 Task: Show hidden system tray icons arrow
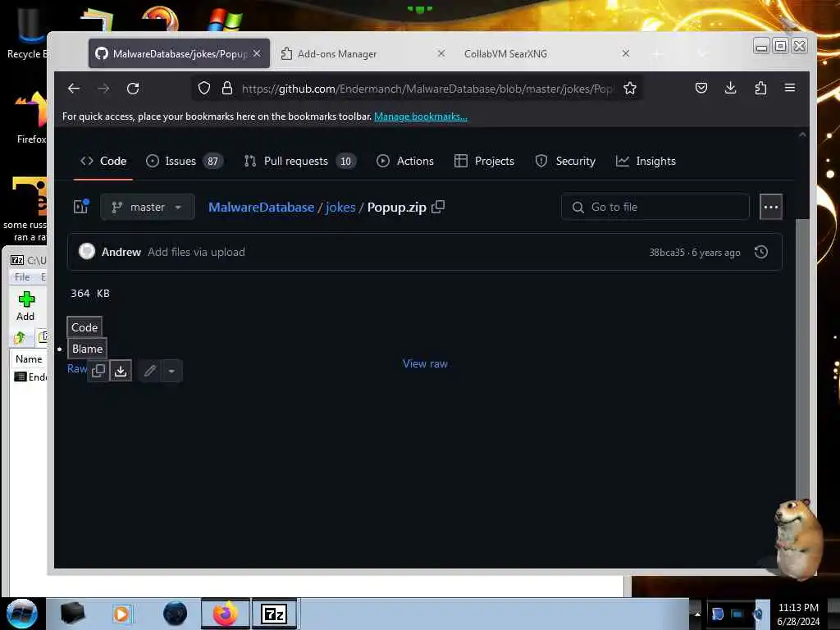(697, 614)
